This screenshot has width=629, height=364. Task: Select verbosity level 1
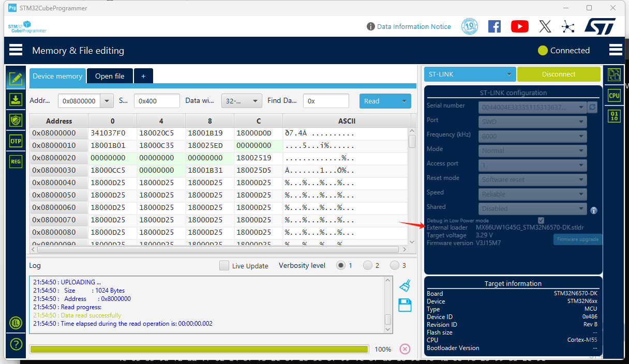click(x=341, y=265)
